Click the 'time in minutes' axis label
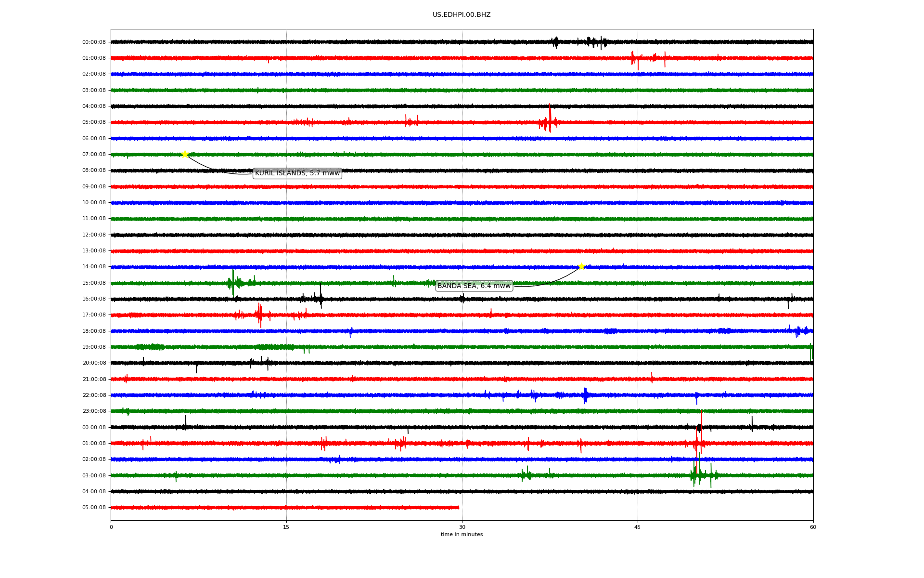 (x=461, y=534)
